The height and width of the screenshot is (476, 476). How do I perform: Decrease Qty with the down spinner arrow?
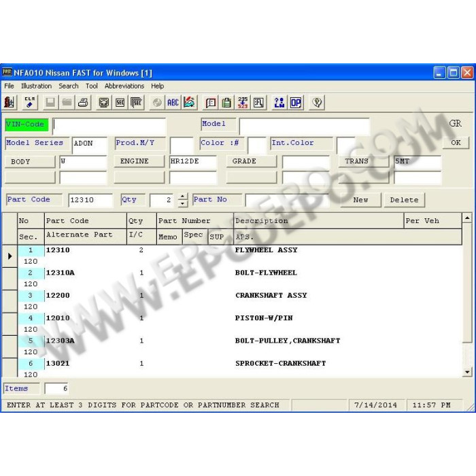tap(182, 203)
